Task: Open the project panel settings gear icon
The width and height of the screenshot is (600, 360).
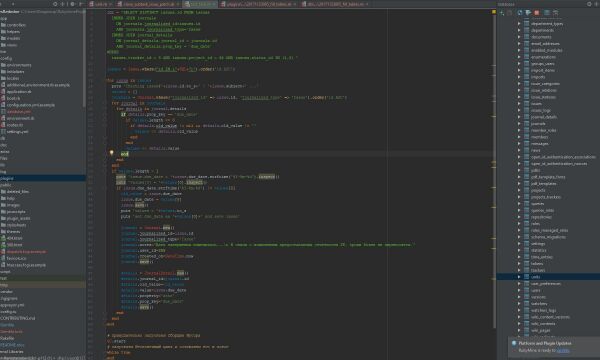Action: pos(72,4)
